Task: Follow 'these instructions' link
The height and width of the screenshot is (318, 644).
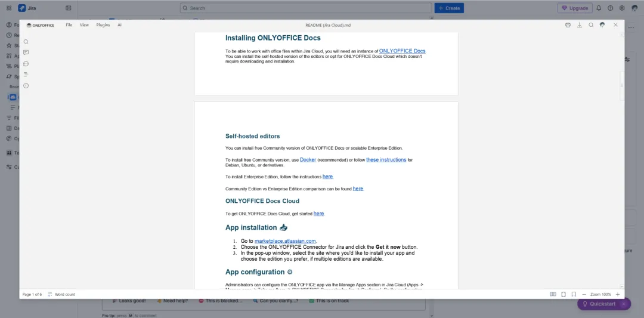Action: click(x=386, y=159)
